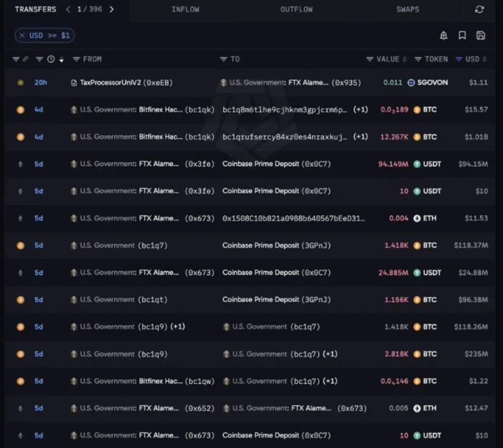Switch to the OUTFLOW tab
The height and width of the screenshot is (448, 503).
296,9
